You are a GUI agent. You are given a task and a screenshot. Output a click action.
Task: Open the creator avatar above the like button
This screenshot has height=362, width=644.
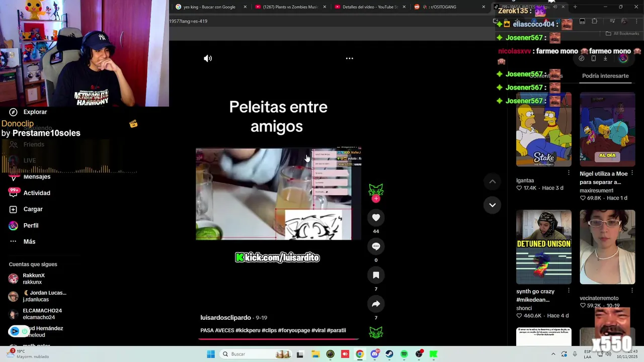[x=376, y=190]
